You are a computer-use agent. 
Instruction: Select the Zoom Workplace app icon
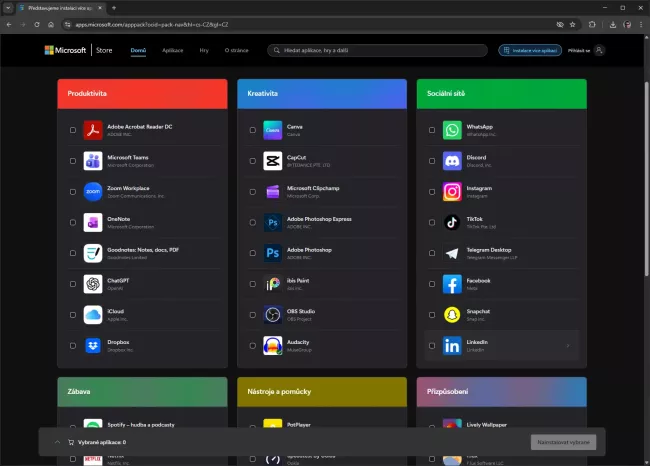(x=93, y=192)
